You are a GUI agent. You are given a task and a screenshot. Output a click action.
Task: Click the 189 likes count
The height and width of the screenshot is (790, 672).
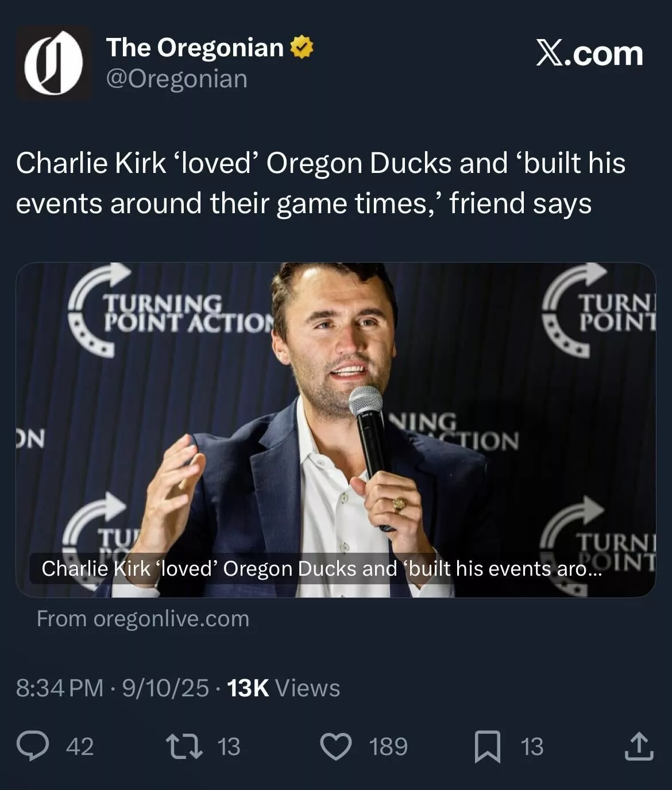[x=388, y=746]
